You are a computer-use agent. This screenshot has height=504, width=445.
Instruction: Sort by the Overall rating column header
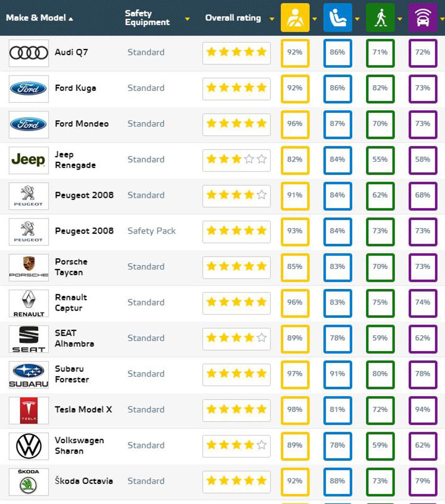click(233, 18)
